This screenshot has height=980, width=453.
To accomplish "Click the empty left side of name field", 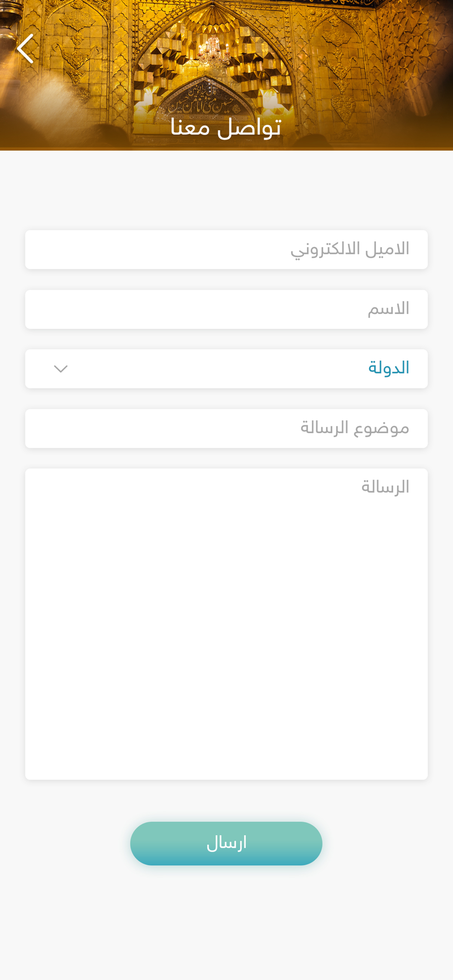I will [x=147, y=309].
